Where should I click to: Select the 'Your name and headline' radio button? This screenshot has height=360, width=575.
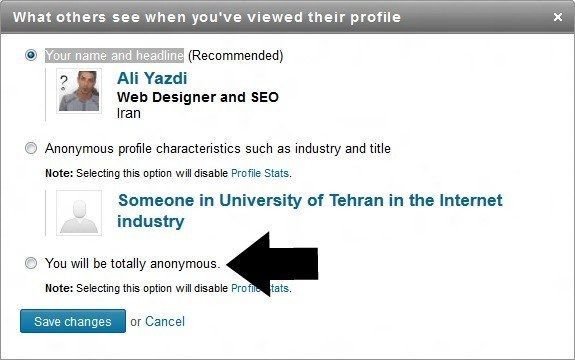31,55
